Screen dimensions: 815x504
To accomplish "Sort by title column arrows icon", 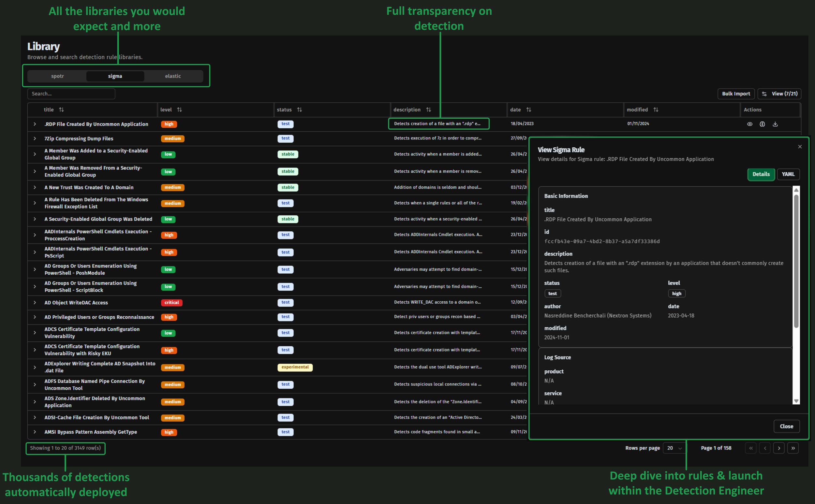I will [61, 110].
